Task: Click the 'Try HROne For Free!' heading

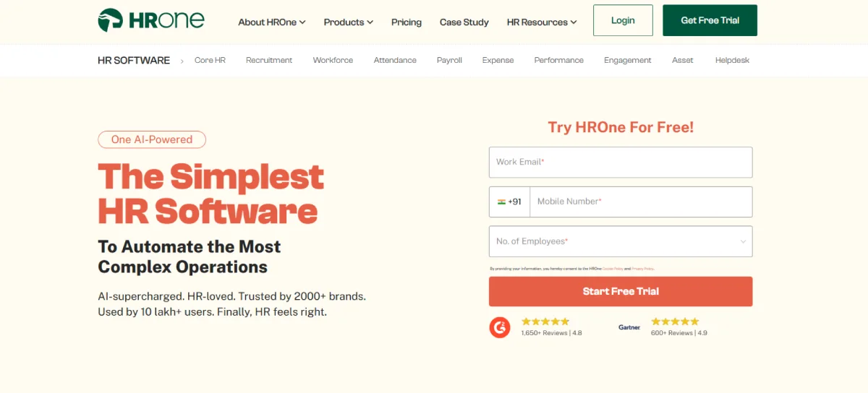Action: 621,127
